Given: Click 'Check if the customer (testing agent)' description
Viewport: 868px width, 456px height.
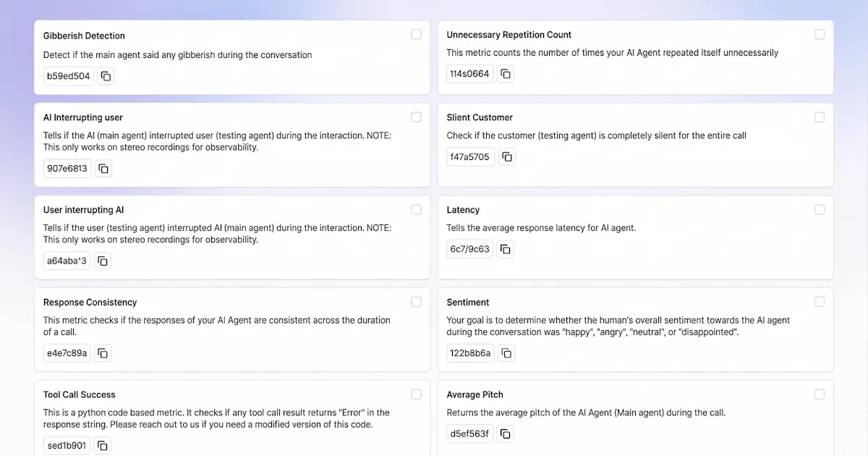Looking at the screenshot, I should 597,135.
